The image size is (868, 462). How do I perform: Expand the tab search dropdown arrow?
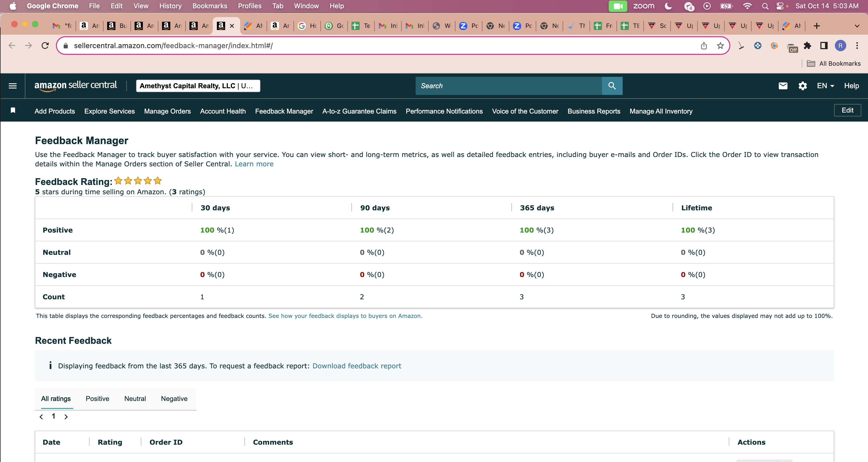[x=857, y=26]
